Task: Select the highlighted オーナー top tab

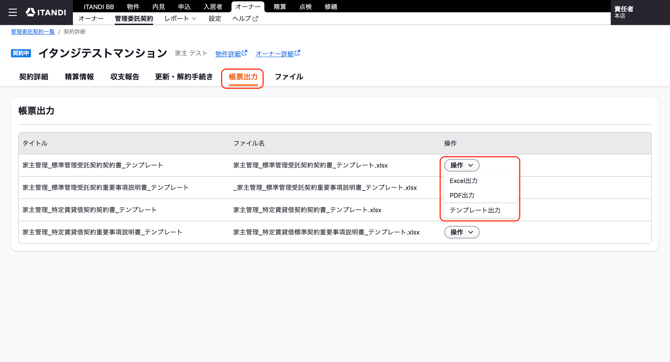Action: point(248,7)
